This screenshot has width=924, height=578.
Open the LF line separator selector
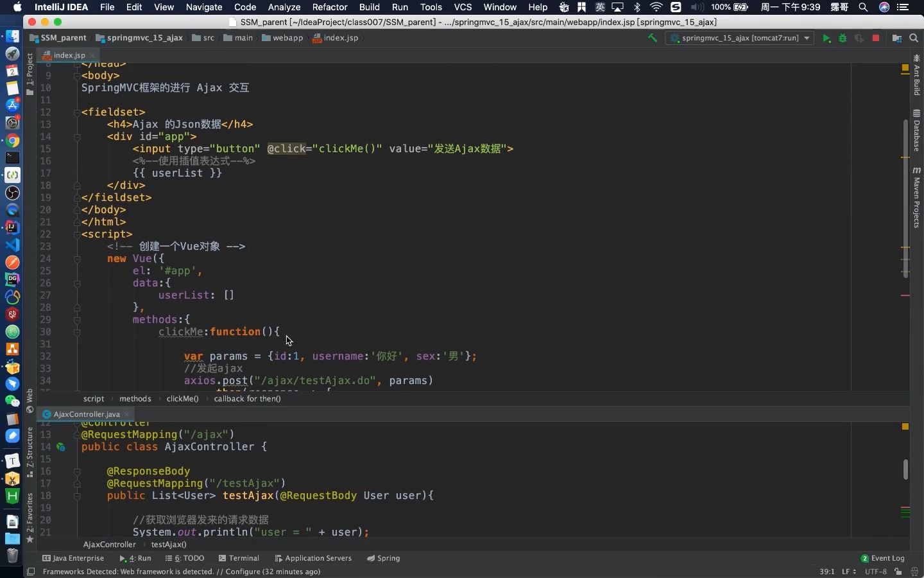click(x=848, y=572)
